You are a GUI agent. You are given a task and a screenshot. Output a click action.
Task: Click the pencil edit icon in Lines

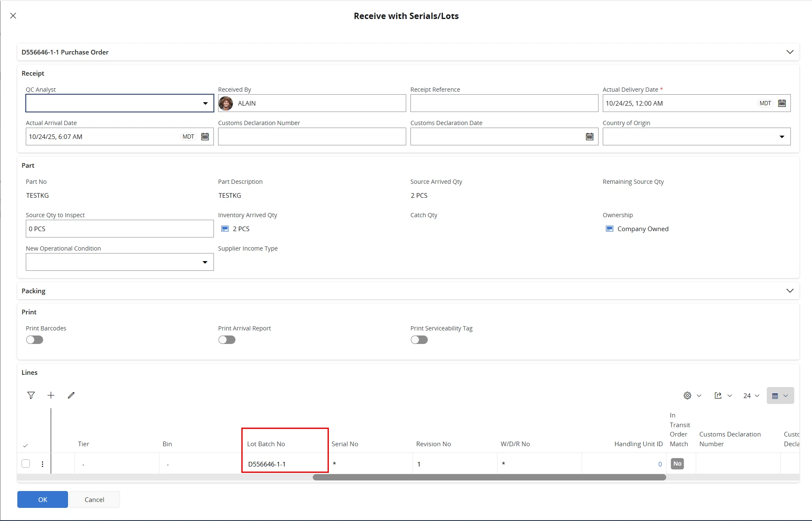click(71, 395)
